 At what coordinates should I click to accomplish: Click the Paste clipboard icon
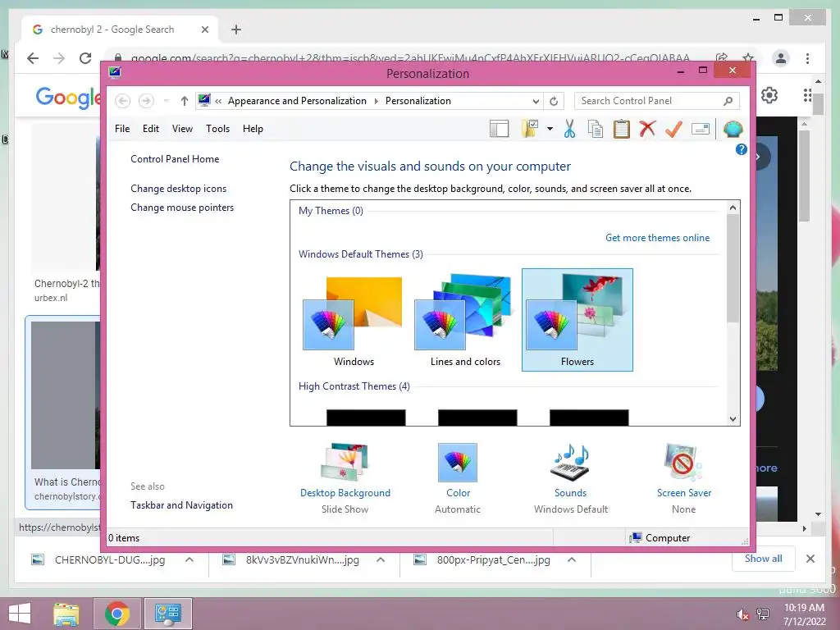click(622, 129)
